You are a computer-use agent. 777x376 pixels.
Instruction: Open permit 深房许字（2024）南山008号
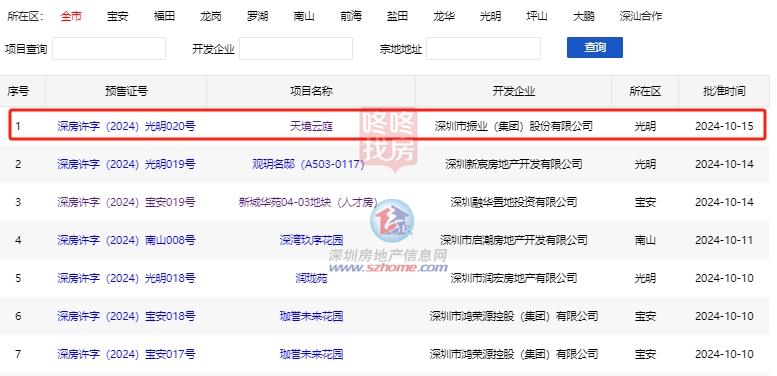(x=126, y=240)
